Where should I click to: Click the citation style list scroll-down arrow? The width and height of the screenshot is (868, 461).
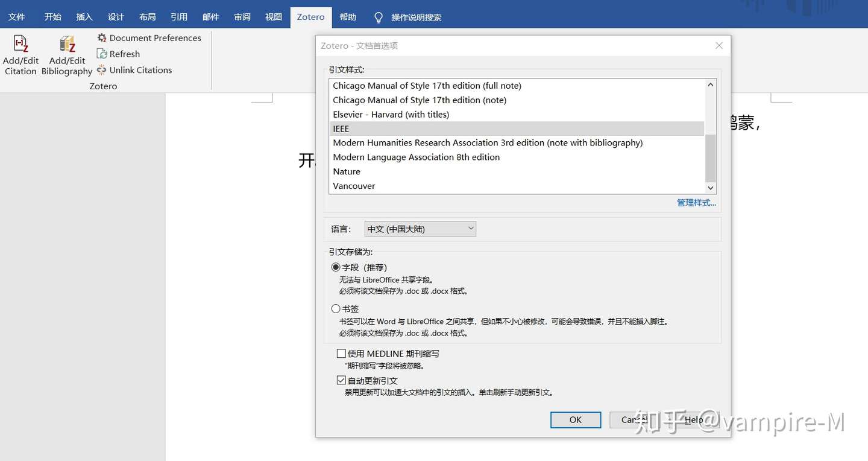click(x=711, y=188)
